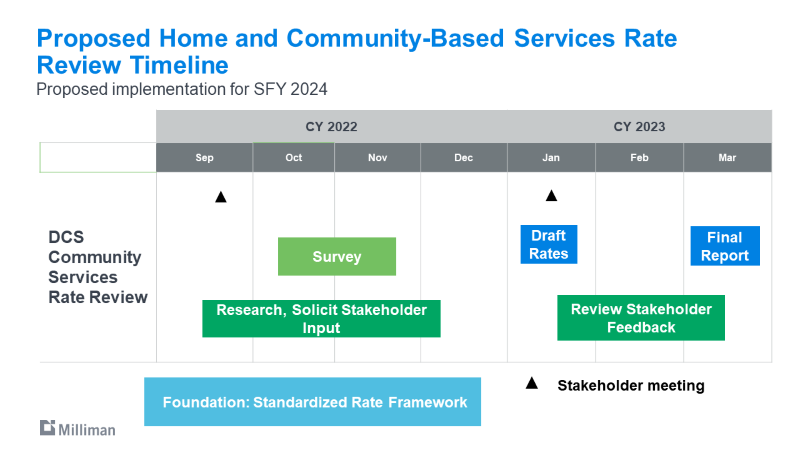Select the Sep month column header
The image size is (800, 450).
pos(204,158)
